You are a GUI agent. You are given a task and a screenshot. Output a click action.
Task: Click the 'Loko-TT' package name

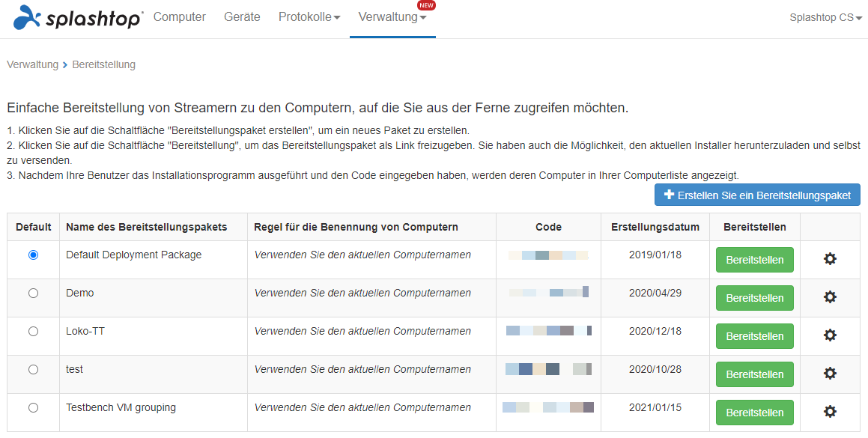point(85,331)
